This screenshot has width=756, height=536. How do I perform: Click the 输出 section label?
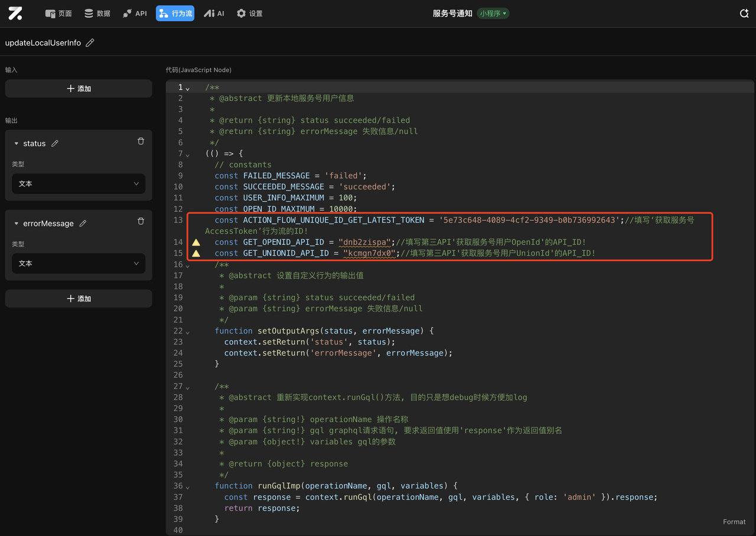(x=11, y=120)
